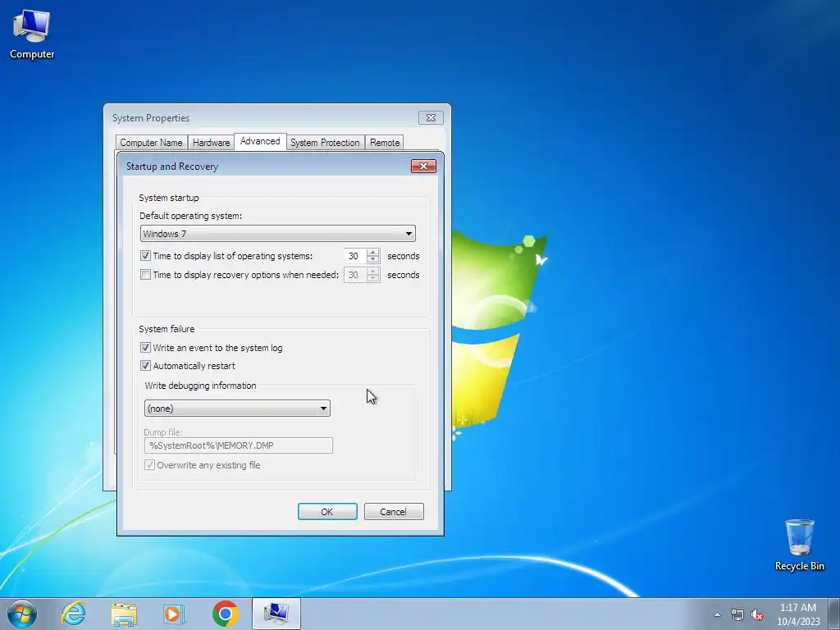The image size is (840, 630).
Task: Open network status tray icon
Action: click(737, 614)
